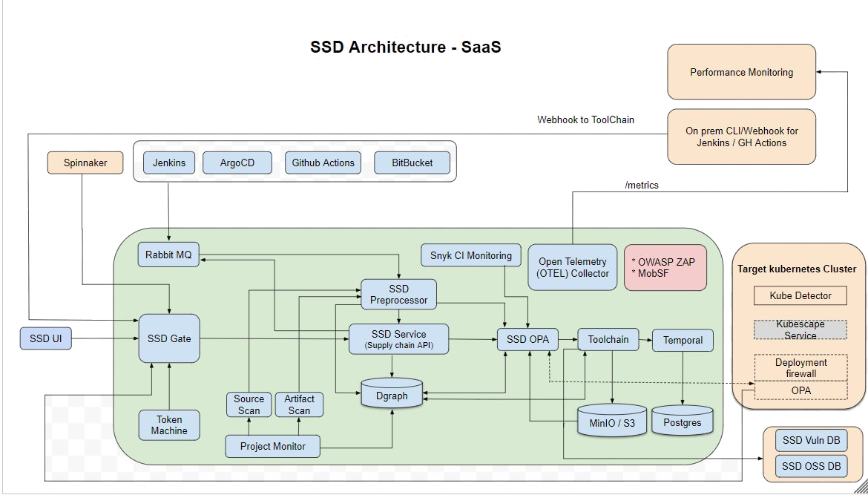The height and width of the screenshot is (495, 868).
Task: Select the Toolchain box
Action: pyautogui.click(x=608, y=339)
